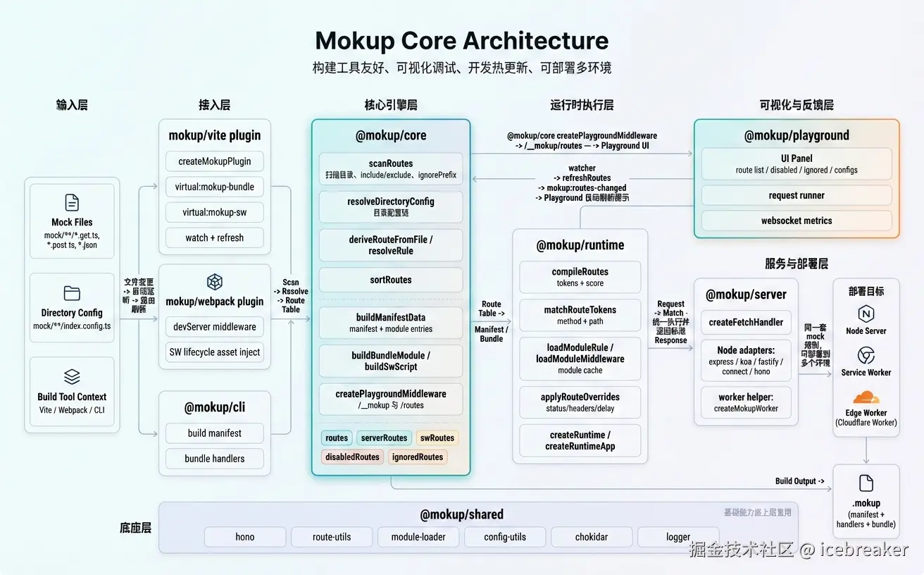Image resolution: width=924 pixels, height=575 pixels.
Task: Click the disabledRoutes tag
Action: point(353,457)
